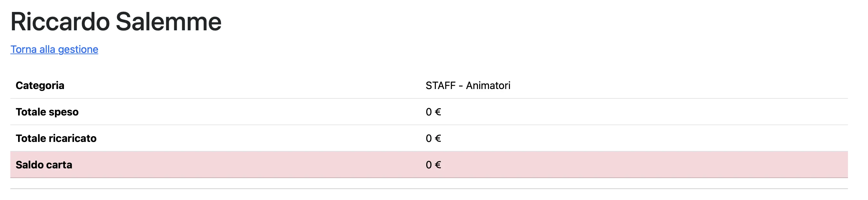Click the euro symbol in Saldo carta row
This screenshot has width=868, height=200.
coord(438,165)
